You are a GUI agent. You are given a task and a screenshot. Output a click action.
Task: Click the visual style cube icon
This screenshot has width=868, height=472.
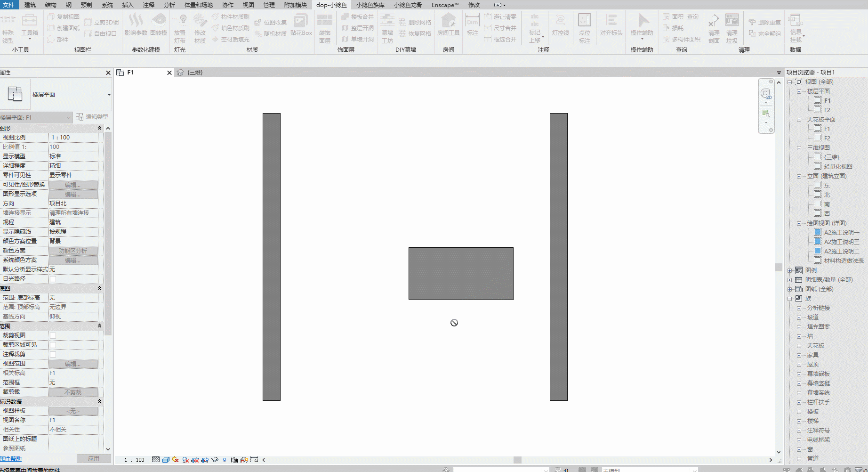(166, 460)
